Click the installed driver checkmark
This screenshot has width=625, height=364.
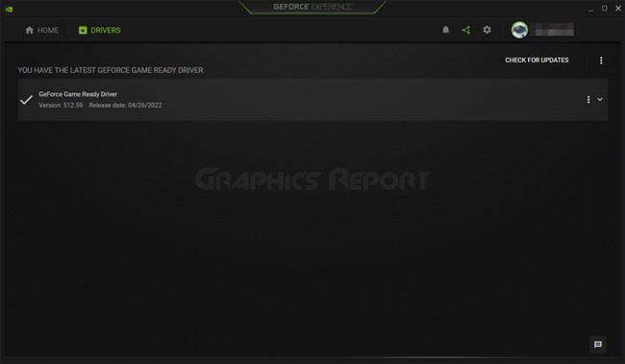[x=26, y=100]
